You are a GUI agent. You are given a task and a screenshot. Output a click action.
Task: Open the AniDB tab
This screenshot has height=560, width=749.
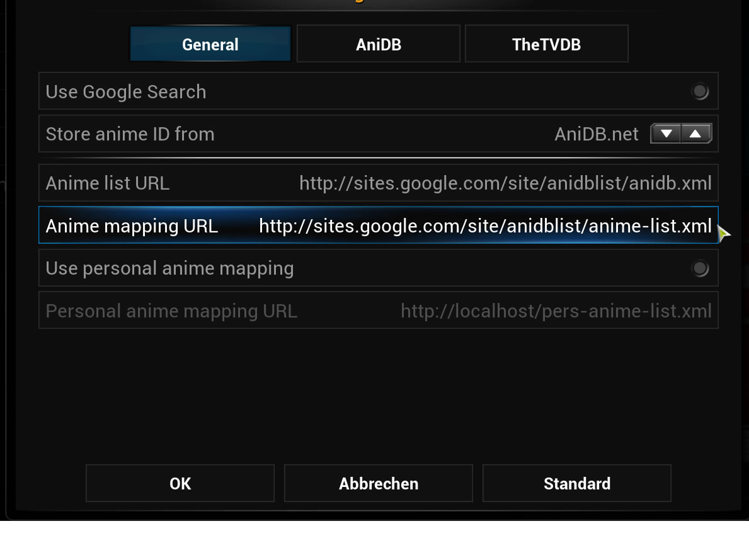pyautogui.click(x=379, y=44)
